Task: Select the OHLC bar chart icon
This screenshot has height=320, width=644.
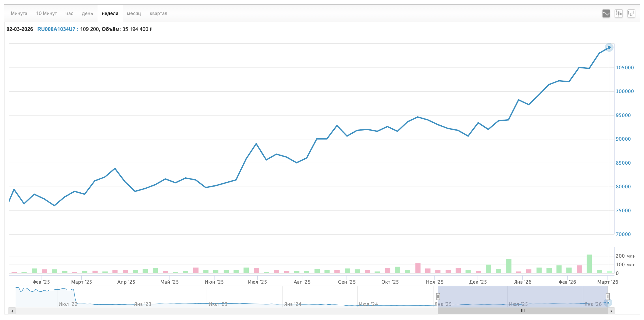Action: point(631,13)
